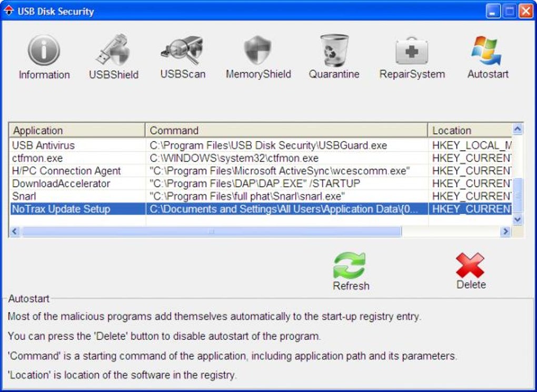Select the NoTrax Update Setup entry
Image resolution: width=537 pixels, height=392 pixels.
point(61,209)
